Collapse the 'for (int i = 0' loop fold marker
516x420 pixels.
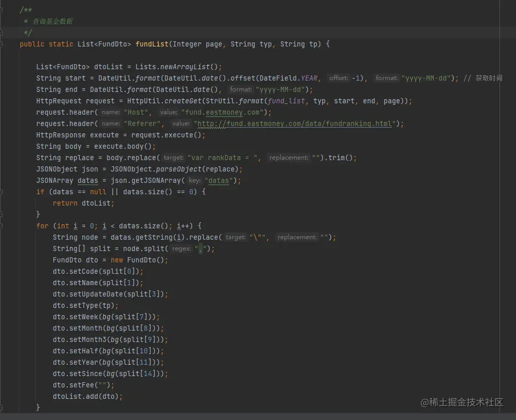[x=1, y=226]
